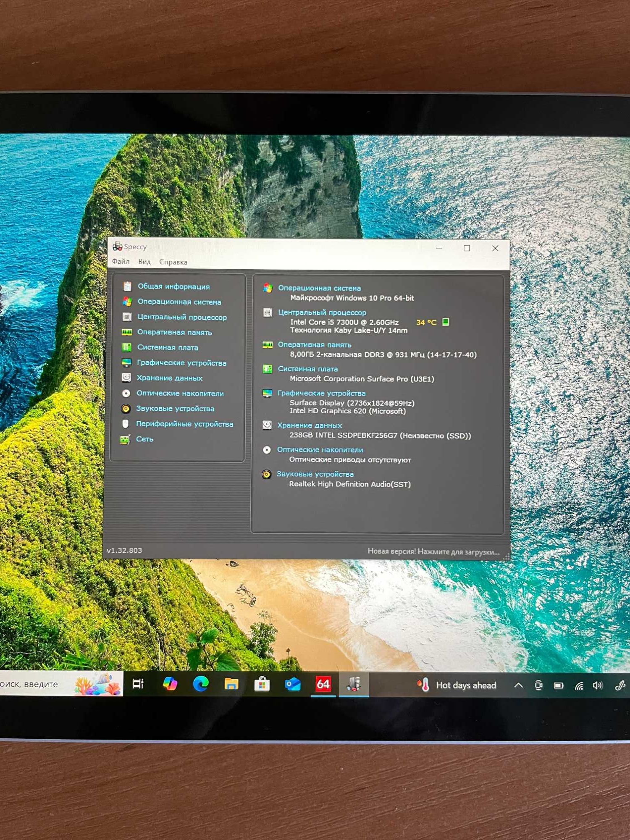Image resolution: width=630 pixels, height=840 pixels.
Task: Click the green CPU temperature indicator square
Action: pos(446,322)
